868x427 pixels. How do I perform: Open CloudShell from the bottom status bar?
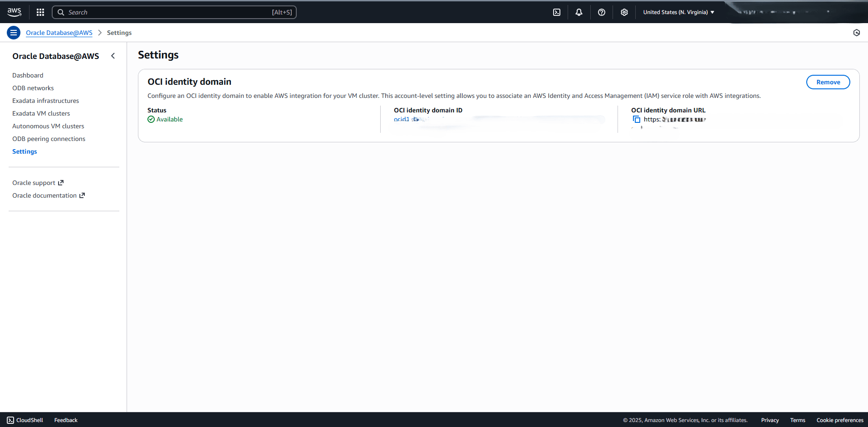(x=25, y=420)
